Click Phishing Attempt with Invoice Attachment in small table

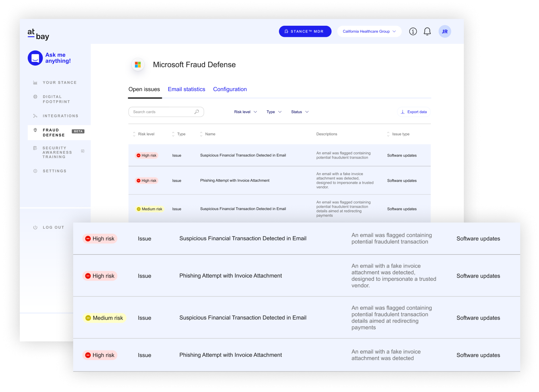click(235, 181)
